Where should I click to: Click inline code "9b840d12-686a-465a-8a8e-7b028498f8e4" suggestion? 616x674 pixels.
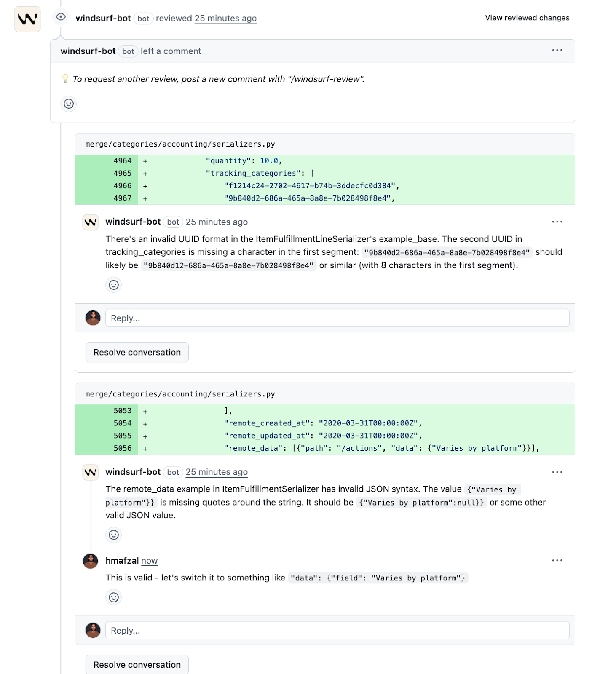pos(228,265)
